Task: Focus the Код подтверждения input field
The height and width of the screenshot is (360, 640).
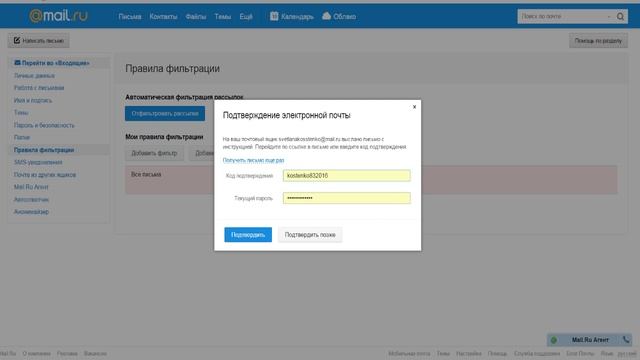Action: pyautogui.click(x=347, y=176)
